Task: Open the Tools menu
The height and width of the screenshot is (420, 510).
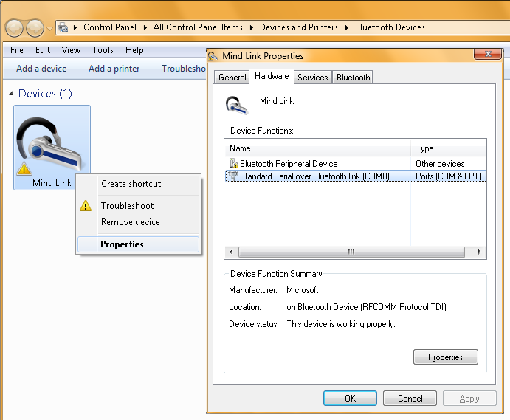Action: click(x=103, y=50)
